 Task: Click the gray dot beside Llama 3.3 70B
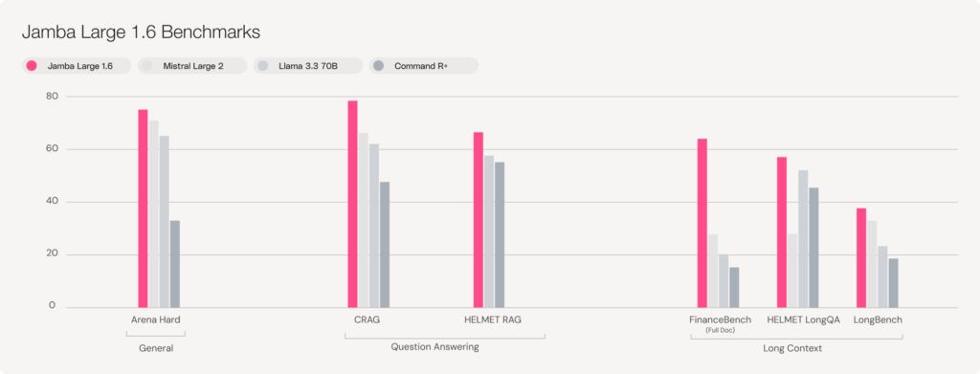263,66
